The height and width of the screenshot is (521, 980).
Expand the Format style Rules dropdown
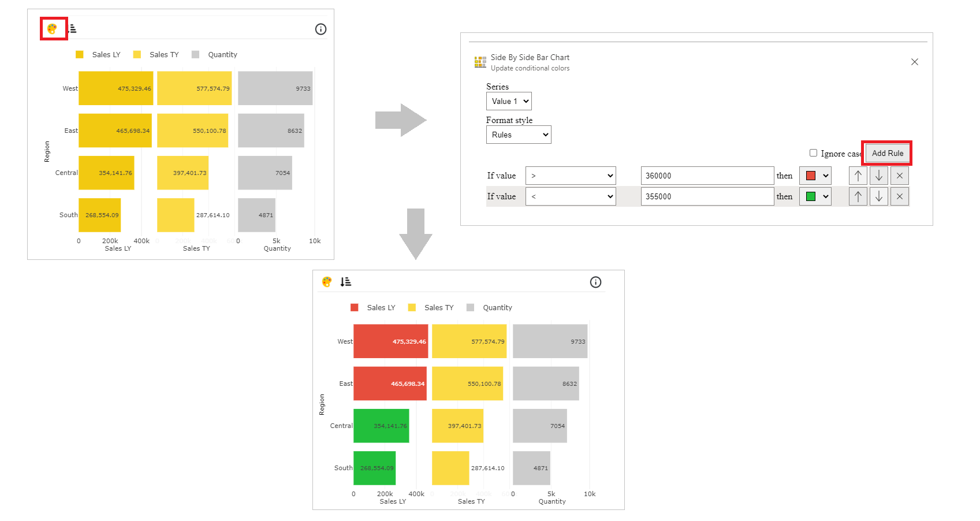(x=519, y=135)
